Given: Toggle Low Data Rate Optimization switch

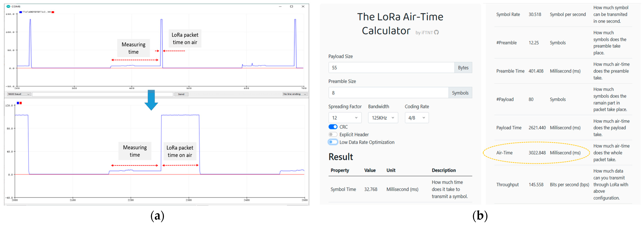Looking at the screenshot, I should [333, 142].
